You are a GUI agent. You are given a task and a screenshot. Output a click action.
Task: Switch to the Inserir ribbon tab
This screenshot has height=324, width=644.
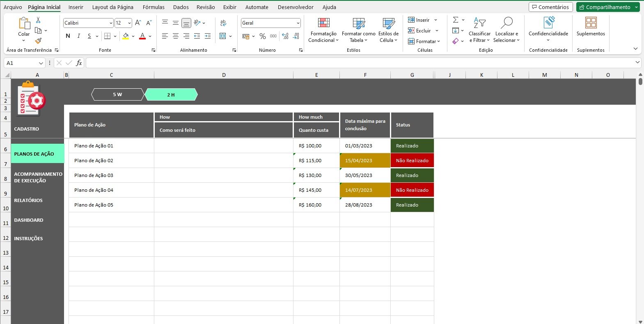pos(76,7)
